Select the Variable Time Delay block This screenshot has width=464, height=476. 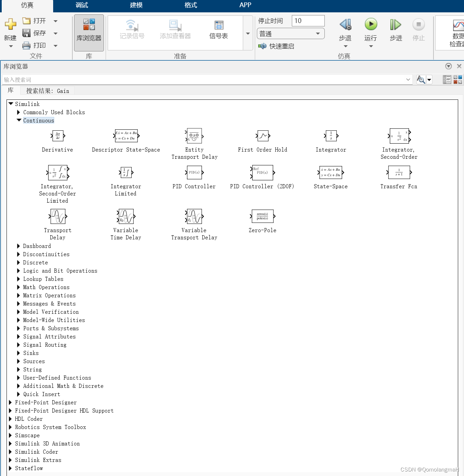pos(126,216)
